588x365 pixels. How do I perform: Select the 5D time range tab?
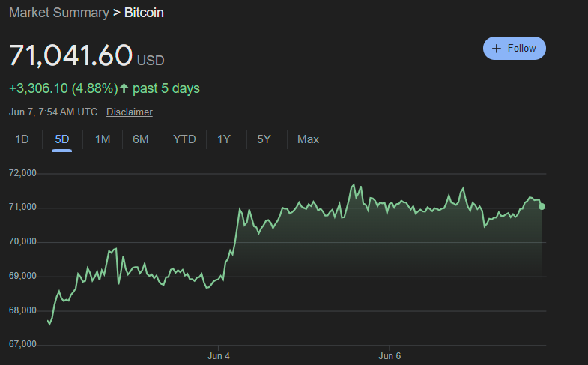click(62, 139)
